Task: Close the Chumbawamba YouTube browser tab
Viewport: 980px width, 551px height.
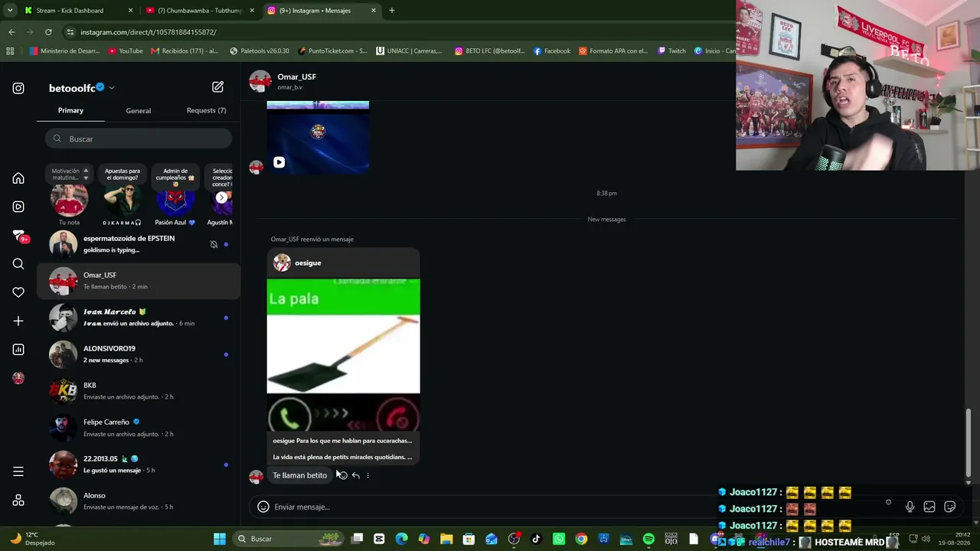Action: pos(252,11)
